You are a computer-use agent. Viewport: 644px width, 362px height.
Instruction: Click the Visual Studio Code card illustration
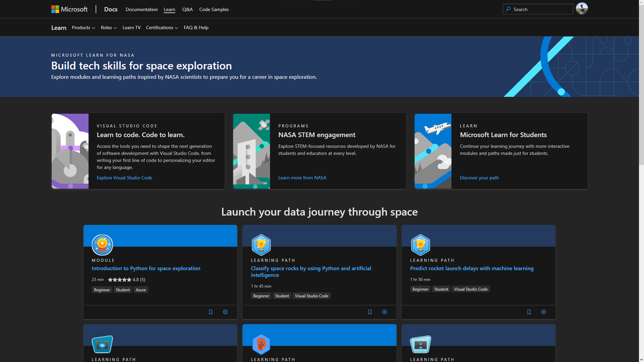(70, 151)
